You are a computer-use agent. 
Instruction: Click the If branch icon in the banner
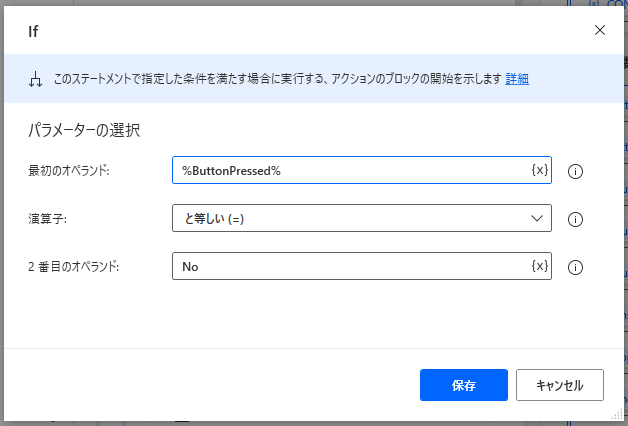pyautogui.click(x=36, y=80)
